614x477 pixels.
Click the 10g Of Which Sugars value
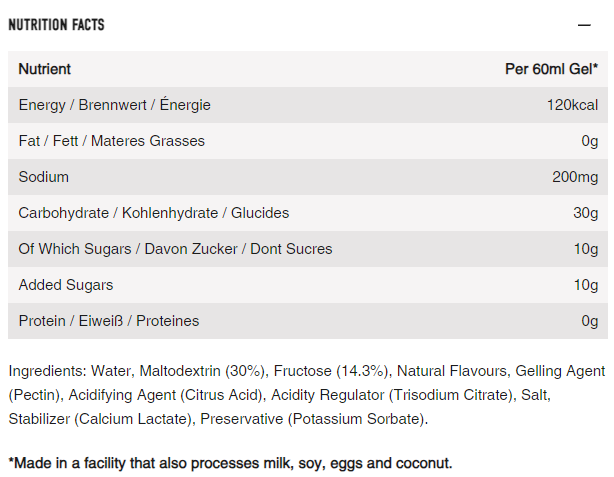pos(585,249)
